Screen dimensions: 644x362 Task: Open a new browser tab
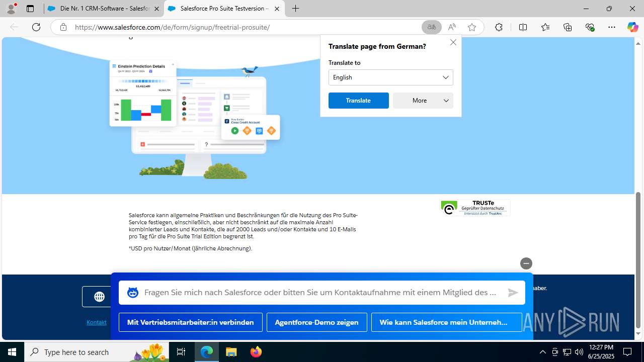coord(296,9)
